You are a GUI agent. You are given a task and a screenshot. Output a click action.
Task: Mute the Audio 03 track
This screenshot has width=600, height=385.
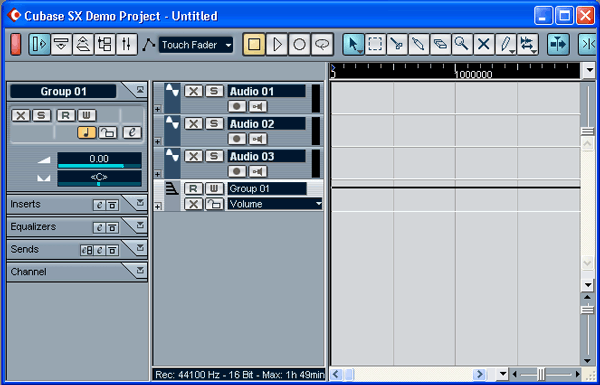194,156
